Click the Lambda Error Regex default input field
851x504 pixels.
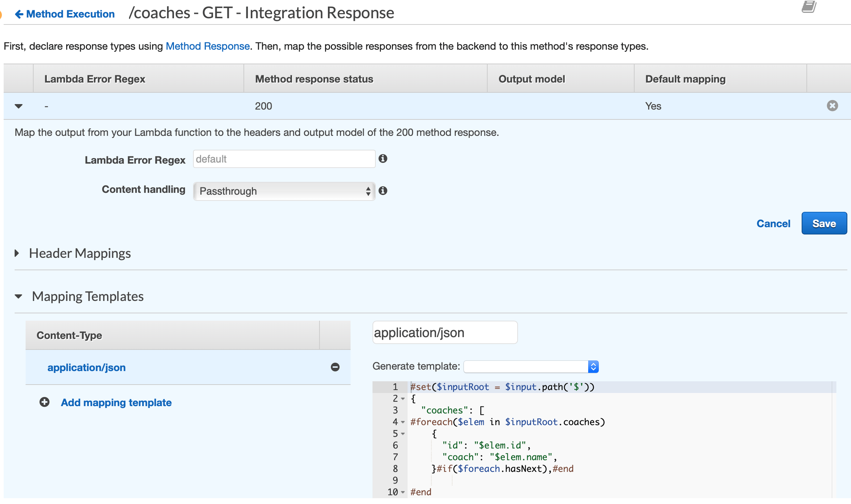284,159
